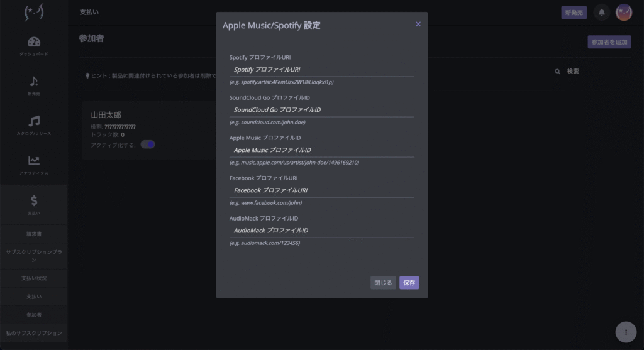Click the AudioMack プロファイルID input field

coord(321,231)
